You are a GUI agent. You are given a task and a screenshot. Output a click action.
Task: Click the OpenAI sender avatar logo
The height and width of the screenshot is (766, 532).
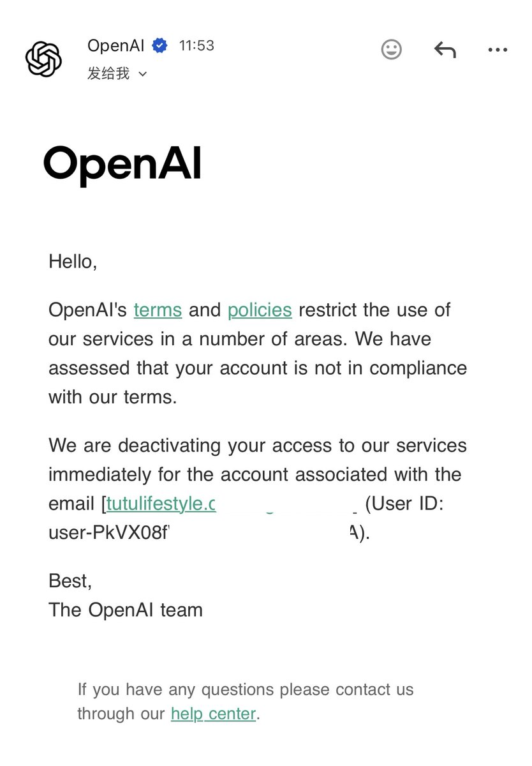[x=43, y=58]
